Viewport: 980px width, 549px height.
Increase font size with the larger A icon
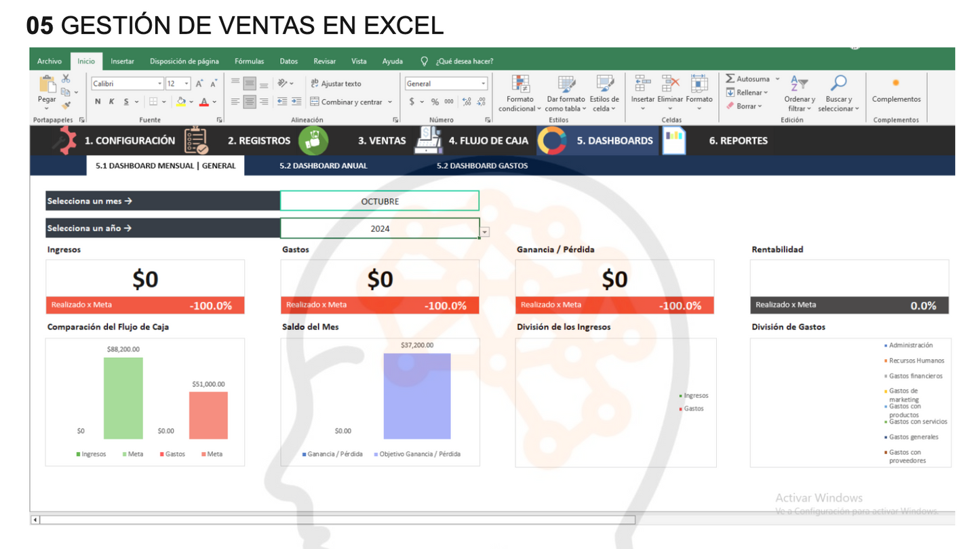pyautogui.click(x=199, y=84)
